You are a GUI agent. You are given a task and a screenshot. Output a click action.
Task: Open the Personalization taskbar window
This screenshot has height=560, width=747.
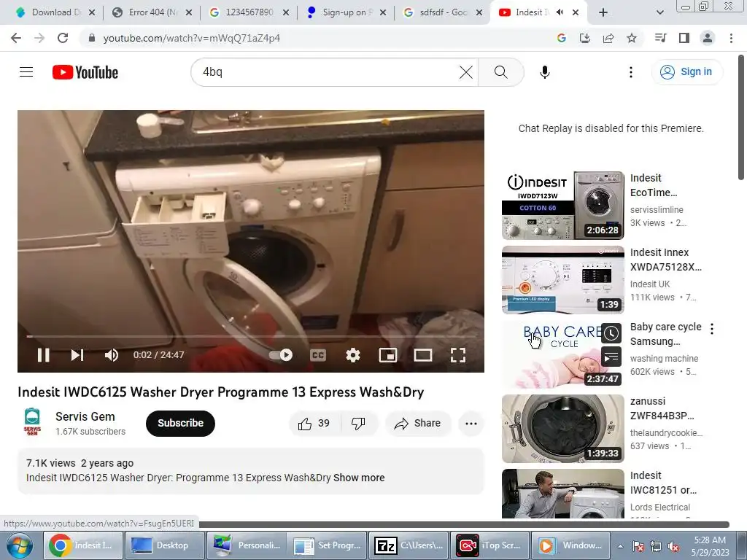click(246, 545)
